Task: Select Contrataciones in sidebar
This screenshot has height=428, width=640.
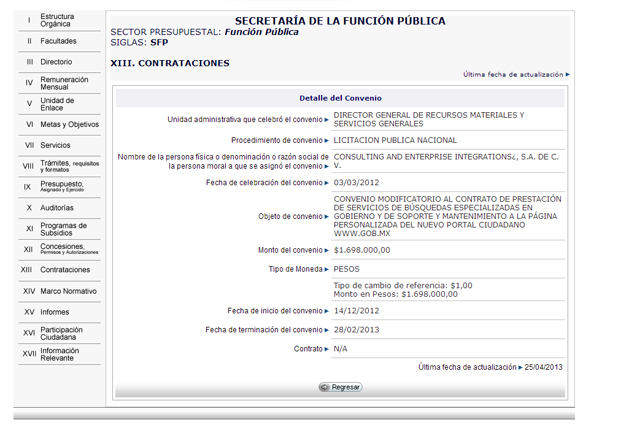Action: 65,270
